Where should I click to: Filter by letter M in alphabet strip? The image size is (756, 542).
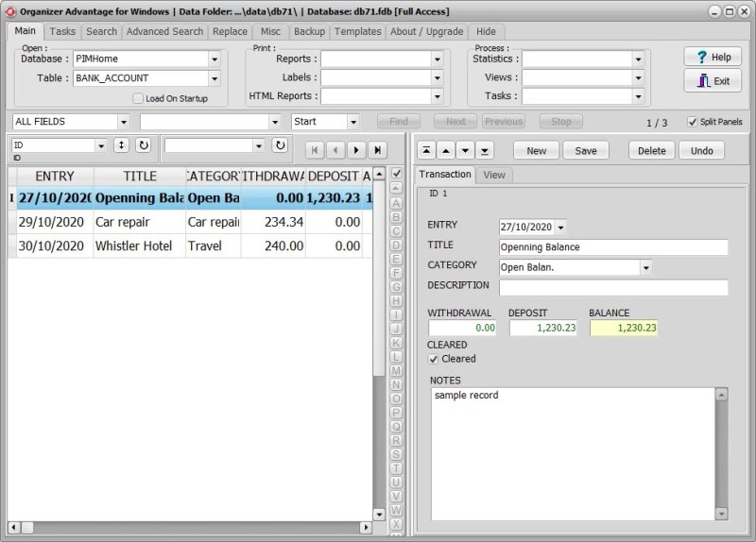(396, 370)
